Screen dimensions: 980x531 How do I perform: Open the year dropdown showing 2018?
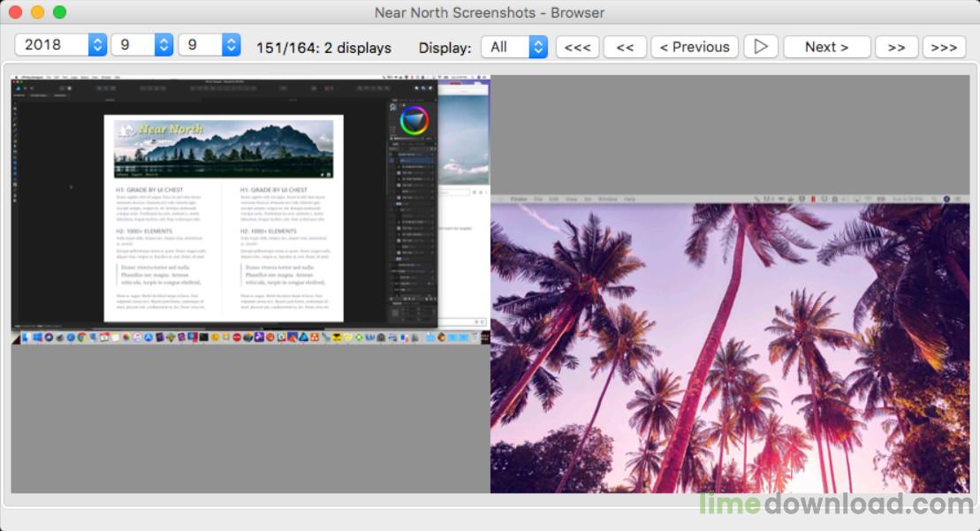coord(60,45)
